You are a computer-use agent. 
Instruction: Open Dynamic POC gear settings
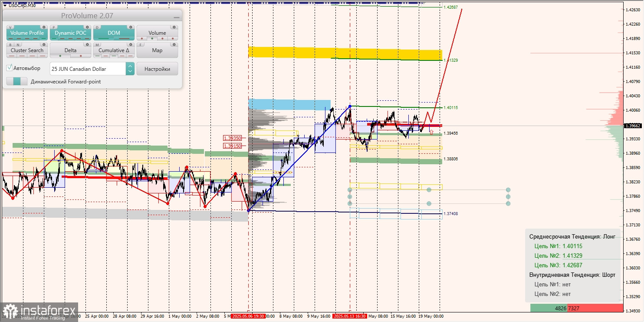click(x=87, y=27)
